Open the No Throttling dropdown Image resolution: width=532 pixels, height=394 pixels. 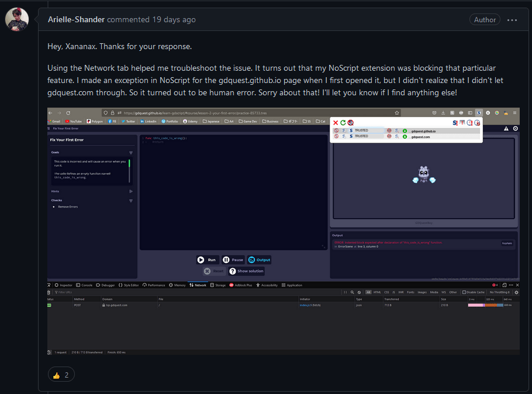click(x=500, y=292)
